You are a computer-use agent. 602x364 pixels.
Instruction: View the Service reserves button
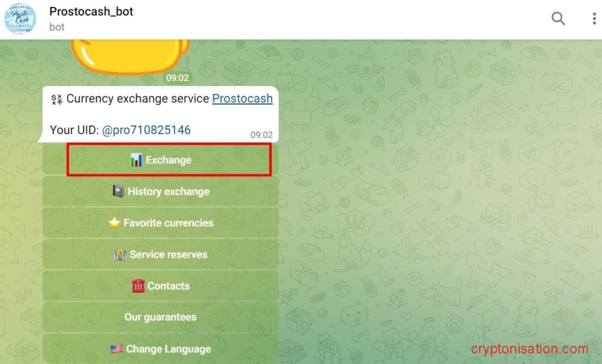click(160, 254)
